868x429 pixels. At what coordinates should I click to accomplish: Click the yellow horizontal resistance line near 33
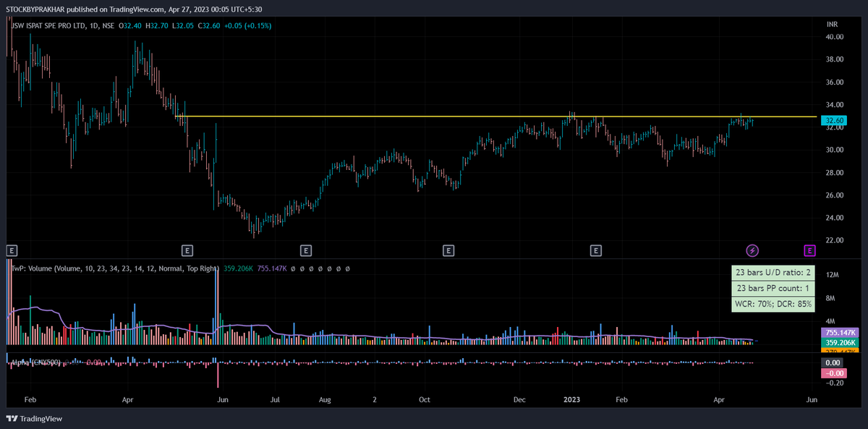496,116
